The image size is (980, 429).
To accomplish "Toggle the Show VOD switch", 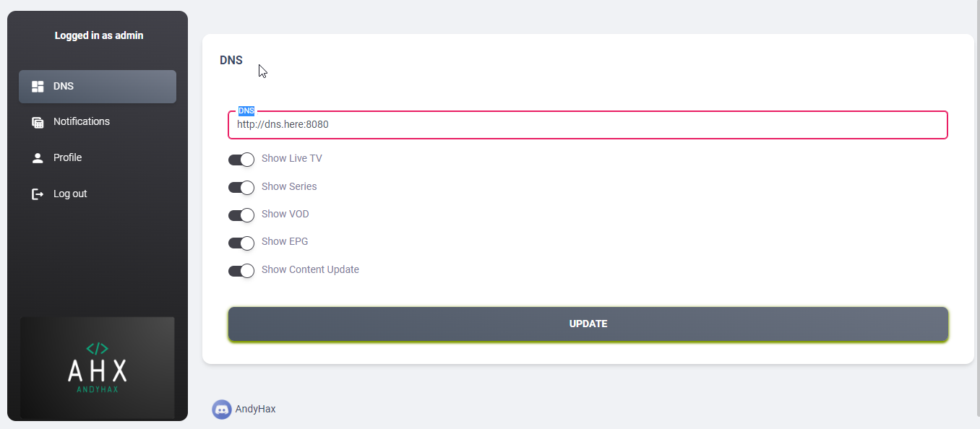I will (241, 215).
